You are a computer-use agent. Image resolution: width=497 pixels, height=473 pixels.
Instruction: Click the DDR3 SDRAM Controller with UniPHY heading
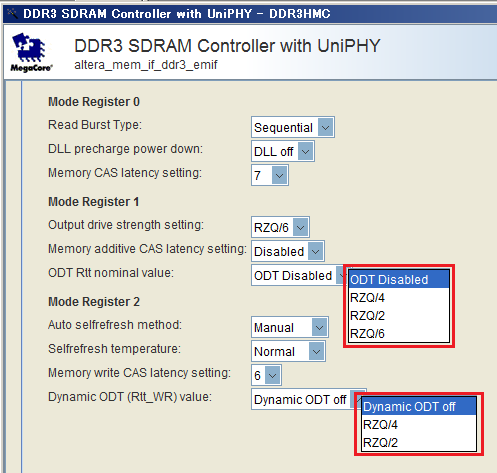click(227, 46)
